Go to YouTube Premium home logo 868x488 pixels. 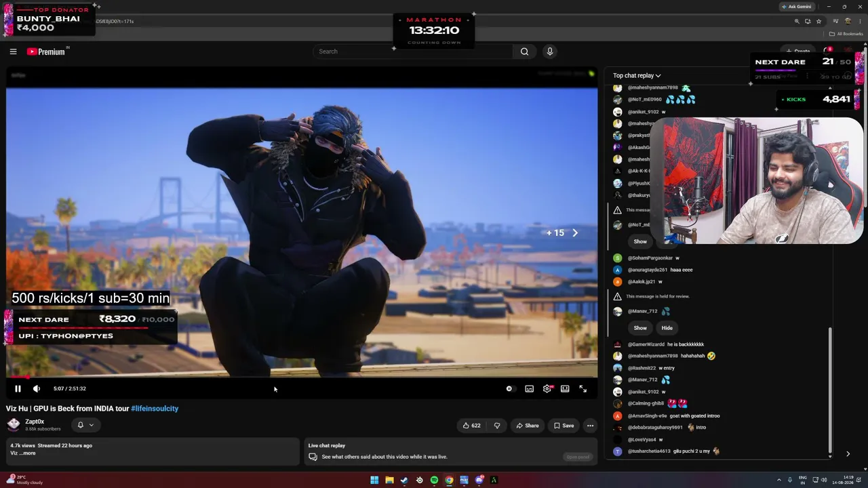(x=46, y=52)
